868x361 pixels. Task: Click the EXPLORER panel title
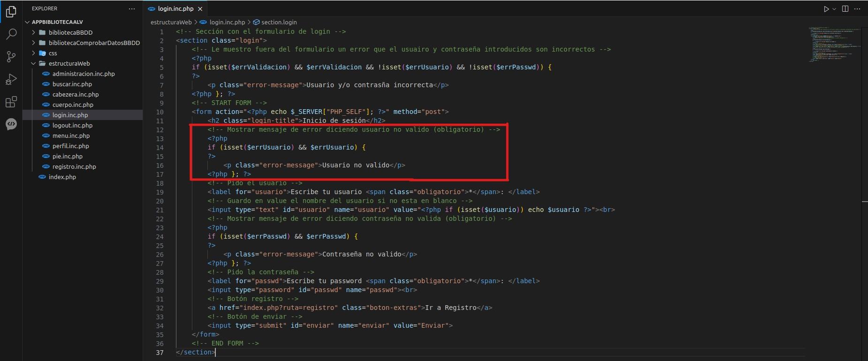pyautogui.click(x=45, y=8)
